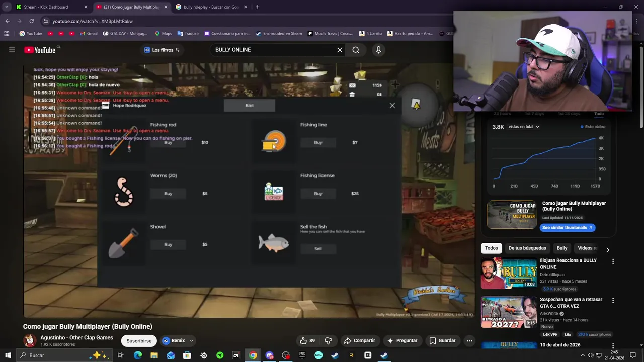The image size is (644, 362).
Task: Click the shovel item icon
Action: [x=123, y=243]
